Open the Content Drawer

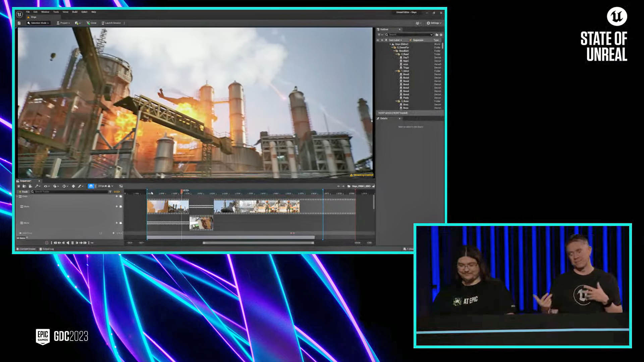pyautogui.click(x=26, y=249)
